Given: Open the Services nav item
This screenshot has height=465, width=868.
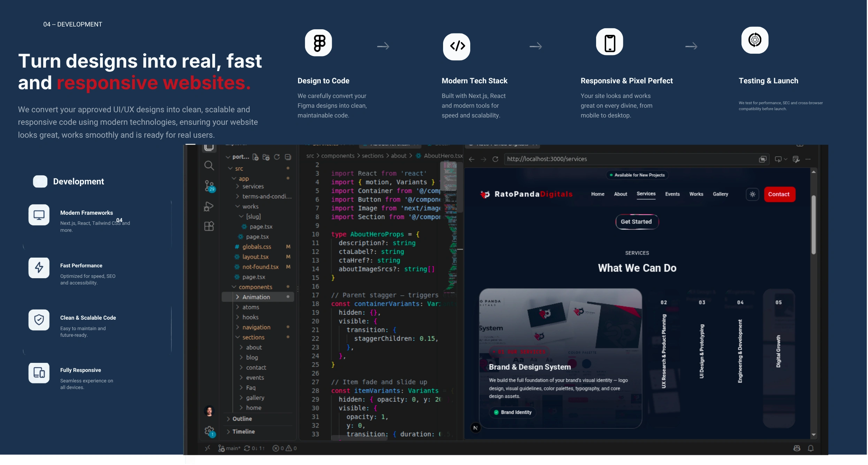Looking at the screenshot, I should (x=646, y=194).
